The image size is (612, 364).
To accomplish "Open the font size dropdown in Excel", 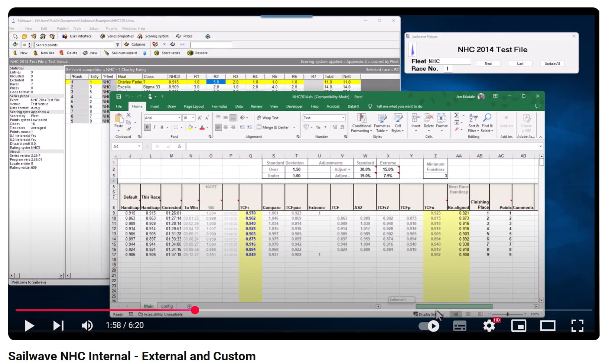I will 193,118.
